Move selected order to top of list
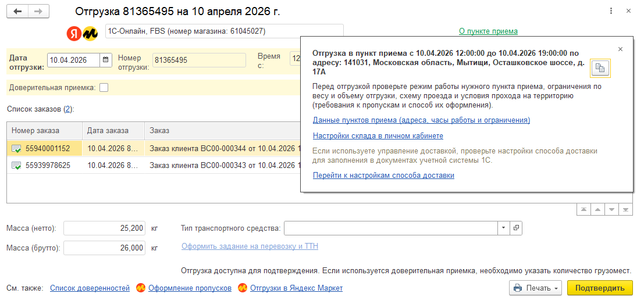This screenshot has height=304, width=644. (583, 210)
